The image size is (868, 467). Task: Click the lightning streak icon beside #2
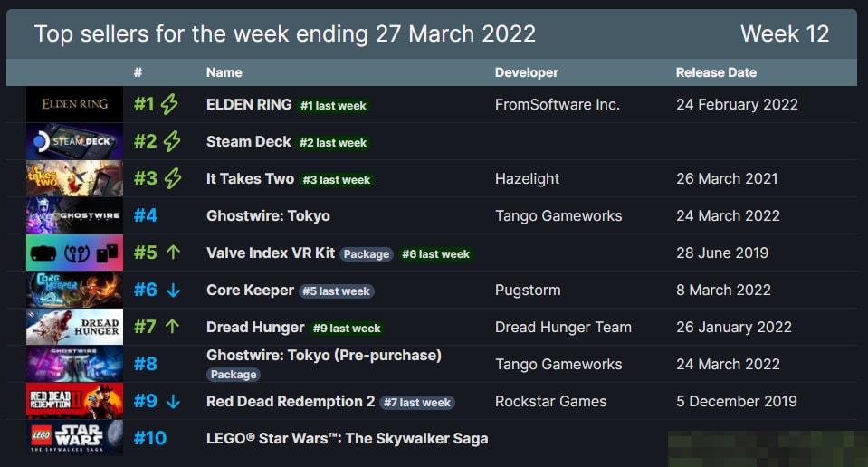[x=172, y=141]
